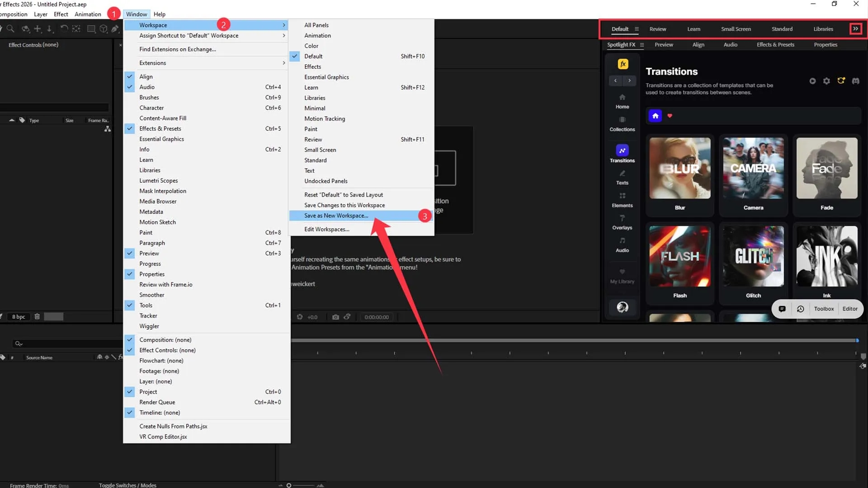Image resolution: width=868 pixels, height=488 pixels.
Task: Uncheck the Audio panel in Window menu
Action: [147, 87]
